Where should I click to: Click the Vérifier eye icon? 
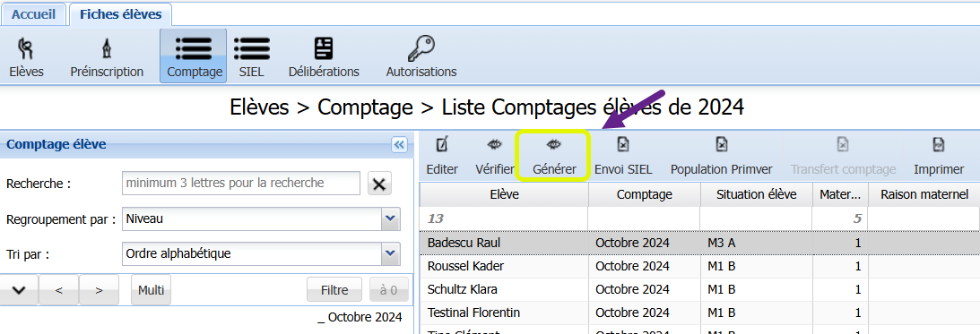(494, 145)
